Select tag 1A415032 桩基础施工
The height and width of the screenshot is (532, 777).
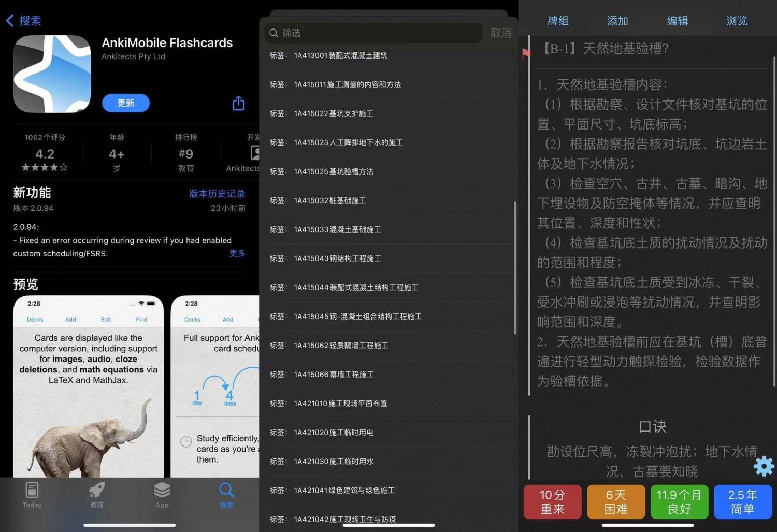(x=388, y=200)
